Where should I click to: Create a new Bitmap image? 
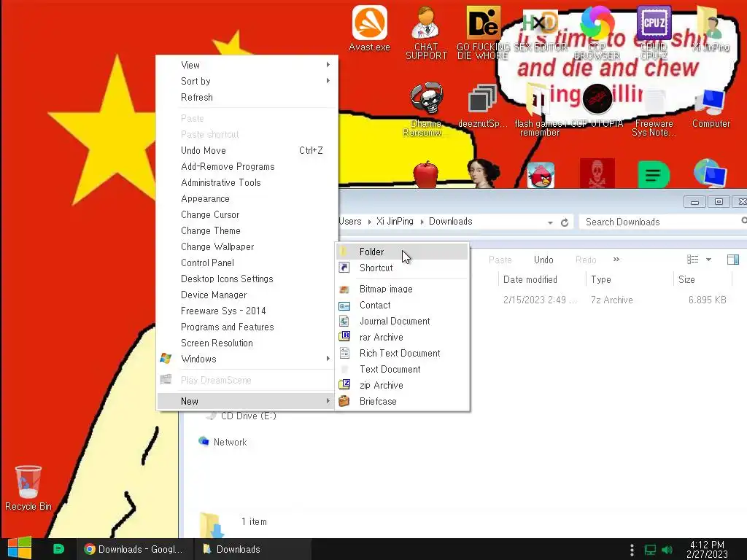pyautogui.click(x=402, y=289)
